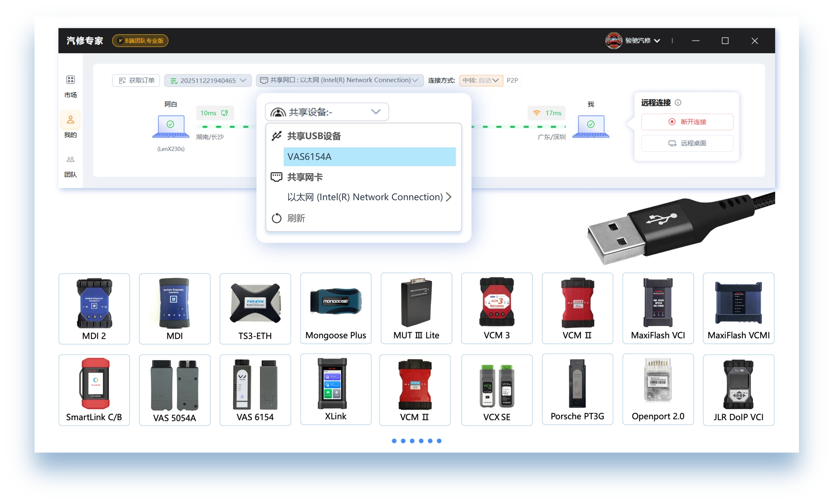Image resolution: width=833 pixels, height=504 pixels.
Task: Open the order number 202511221940465 dropdown
Action: [208, 81]
